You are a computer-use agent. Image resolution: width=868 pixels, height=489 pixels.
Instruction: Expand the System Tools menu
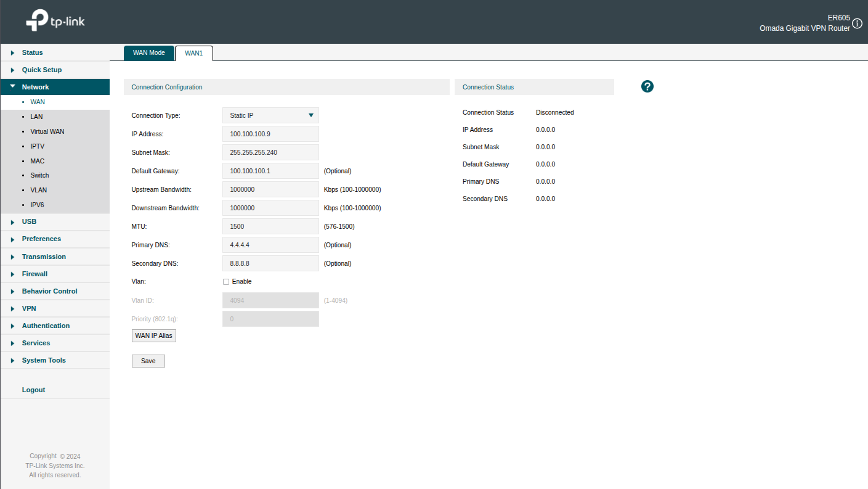55,360
